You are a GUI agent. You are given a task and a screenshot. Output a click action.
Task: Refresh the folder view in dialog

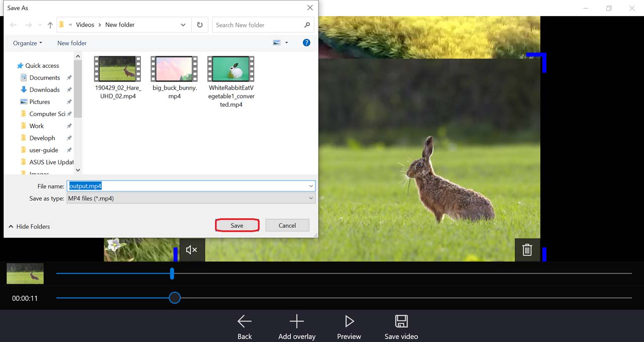pyautogui.click(x=200, y=25)
